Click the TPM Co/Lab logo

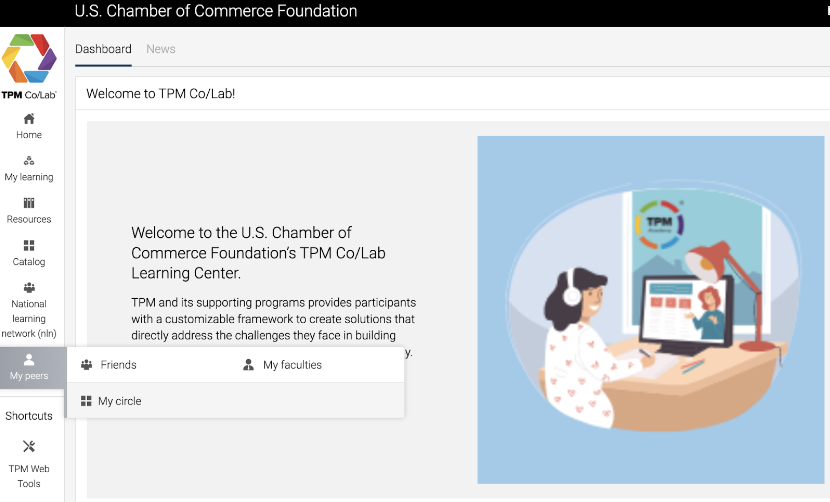29,66
